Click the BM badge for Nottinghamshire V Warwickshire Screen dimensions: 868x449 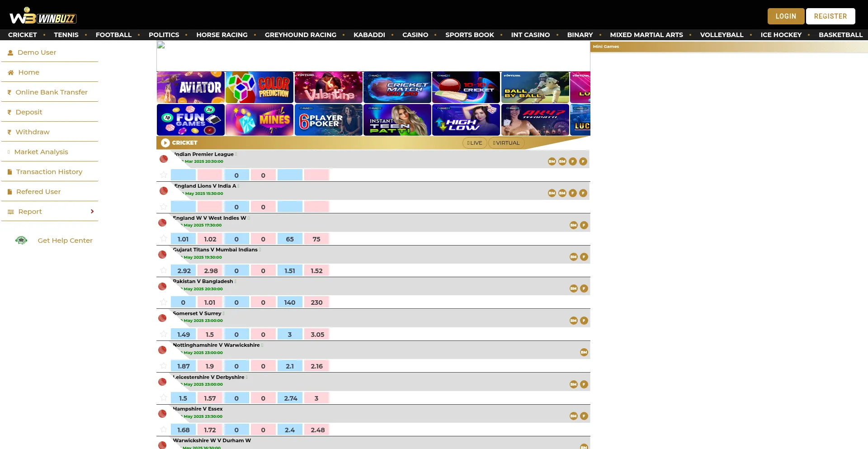click(584, 352)
